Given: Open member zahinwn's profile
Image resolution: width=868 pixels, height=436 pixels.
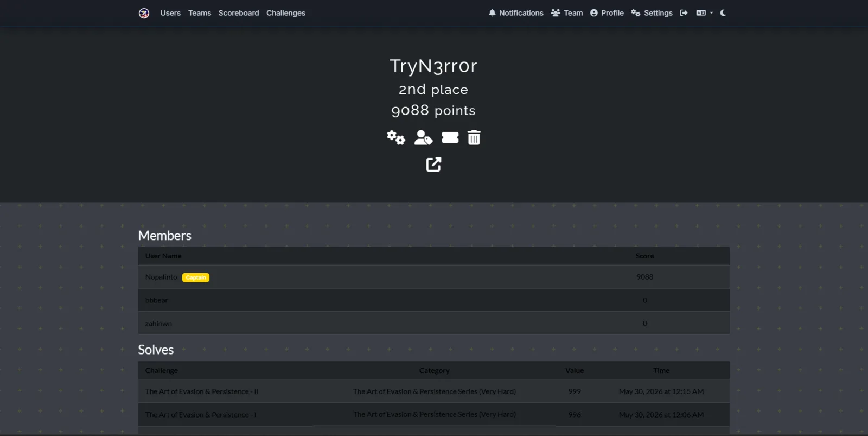Looking at the screenshot, I should (x=158, y=324).
